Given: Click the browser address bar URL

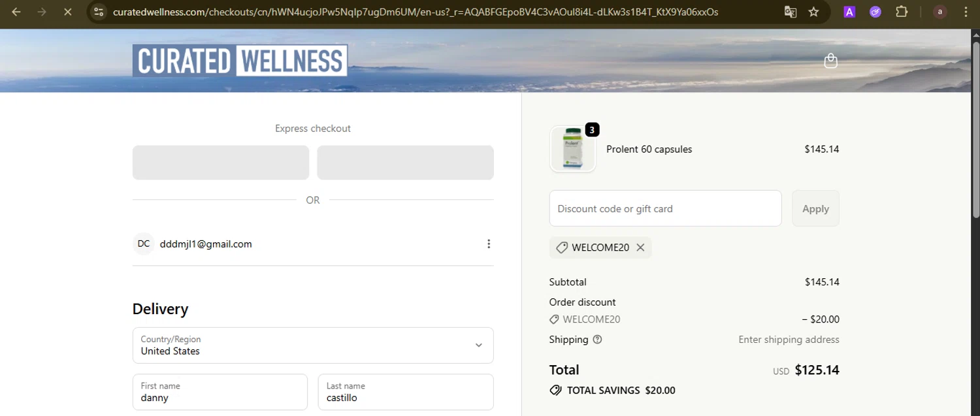Looking at the screenshot, I should tap(416, 12).
